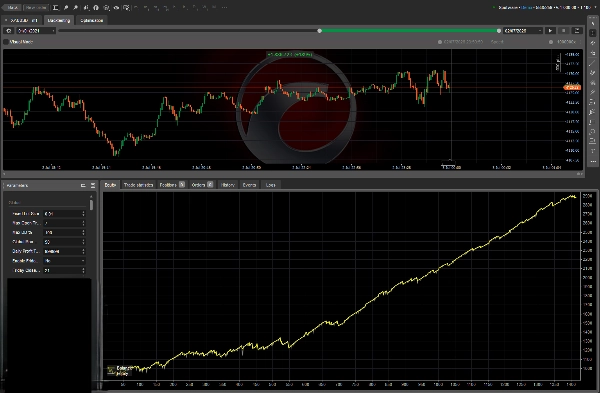Open the backtest start date dropdown
The height and width of the screenshot is (393, 600).
tap(36, 31)
